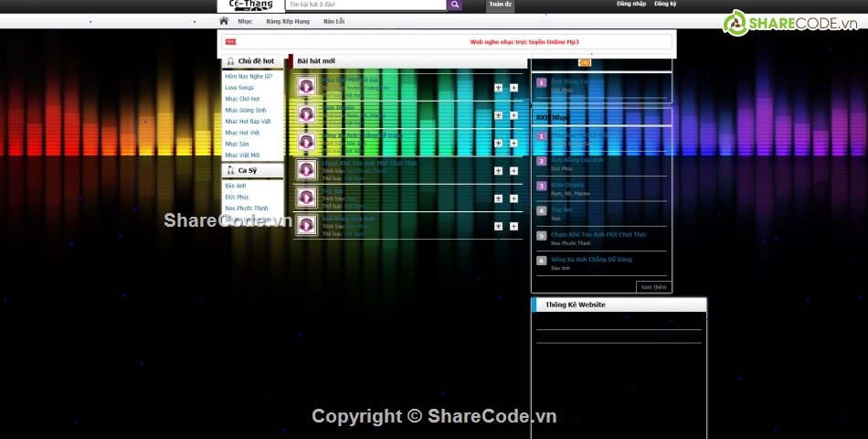The height and width of the screenshot is (439, 868).
Task: Add the first new song to playlist
Action: point(513,88)
